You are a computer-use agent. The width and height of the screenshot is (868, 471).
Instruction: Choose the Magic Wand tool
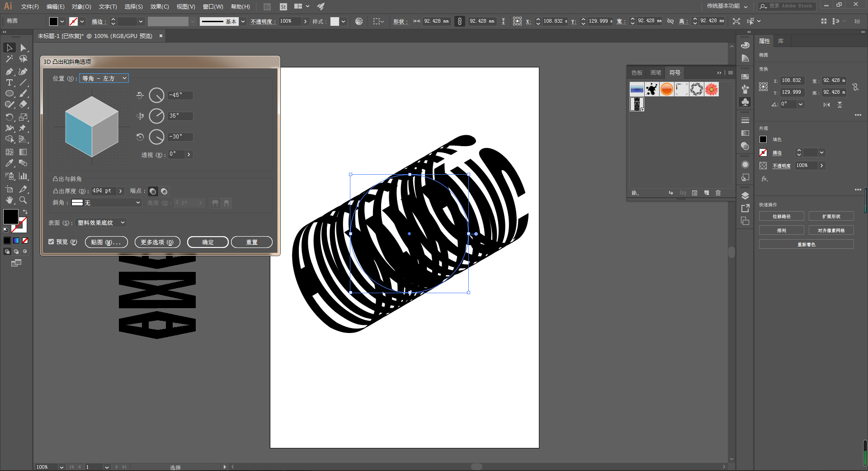pos(9,59)
